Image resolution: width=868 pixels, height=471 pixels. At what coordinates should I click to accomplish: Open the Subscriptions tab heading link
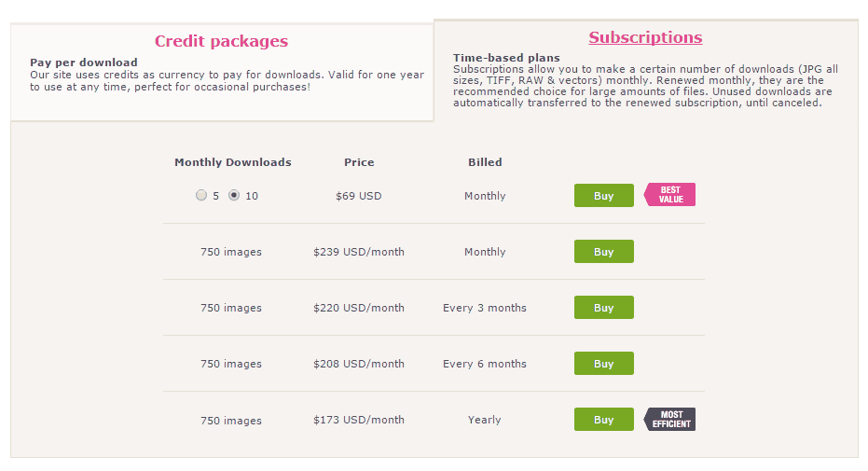pos(645,37)
